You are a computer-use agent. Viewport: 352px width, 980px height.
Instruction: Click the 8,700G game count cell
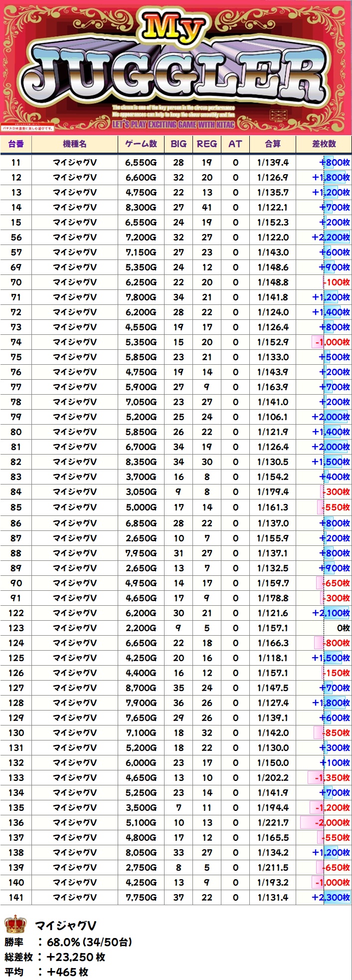point(141,688)
